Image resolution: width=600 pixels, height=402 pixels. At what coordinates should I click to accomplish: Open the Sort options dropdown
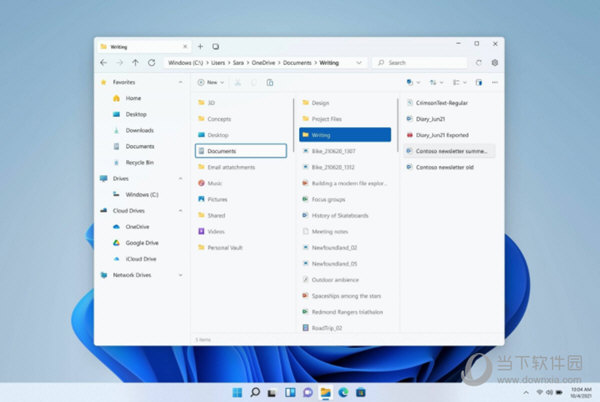(436, 83)
